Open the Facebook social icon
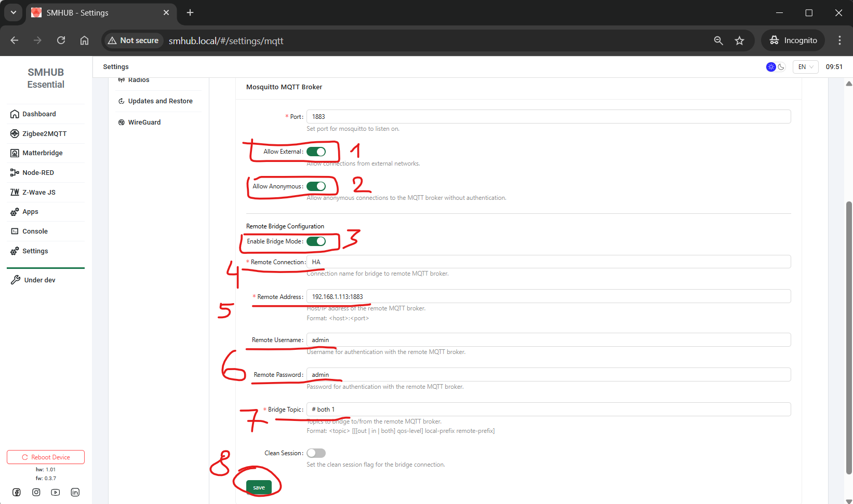Viewport: 853px width, 504px height. tap(17, 492)
